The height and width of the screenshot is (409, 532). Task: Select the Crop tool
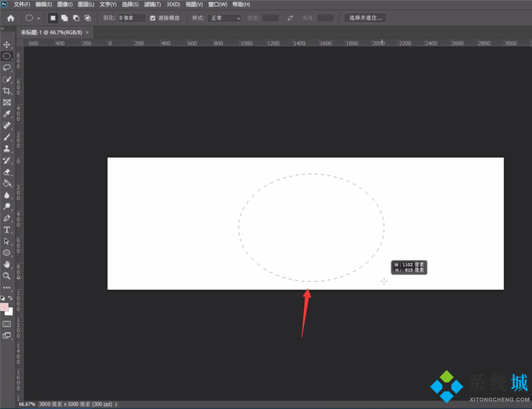click(x=7, y=91)
